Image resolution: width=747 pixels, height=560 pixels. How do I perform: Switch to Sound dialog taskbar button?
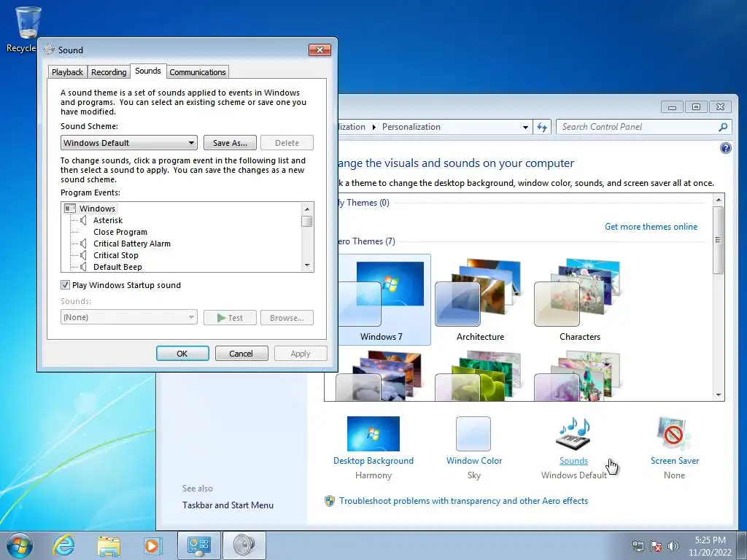(244, 545)
